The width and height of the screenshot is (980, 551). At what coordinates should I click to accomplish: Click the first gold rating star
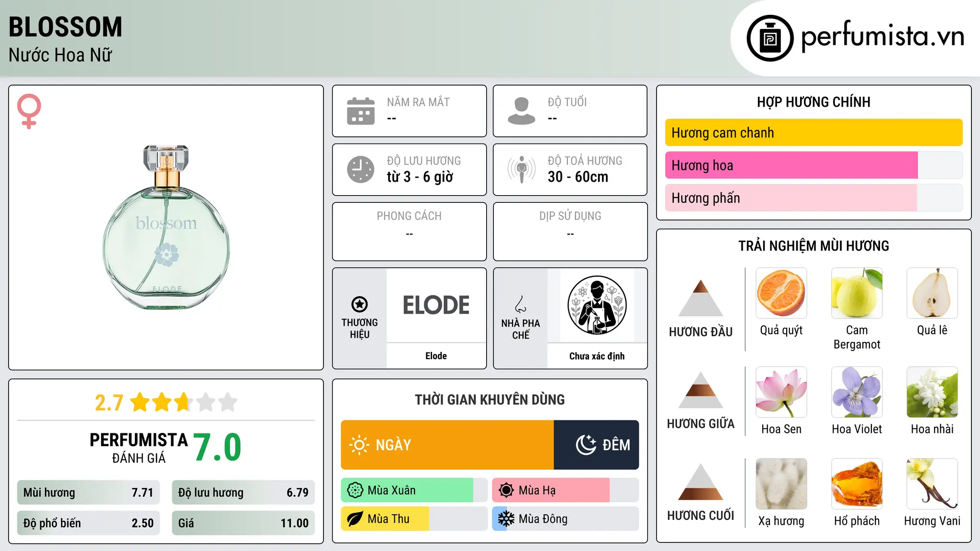click(140, 402)
